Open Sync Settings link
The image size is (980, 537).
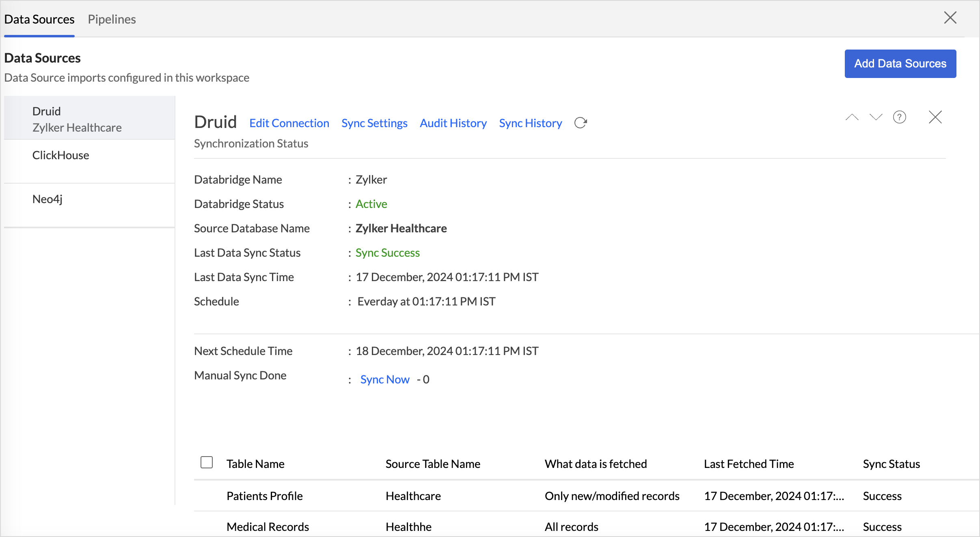coord(374,123)
